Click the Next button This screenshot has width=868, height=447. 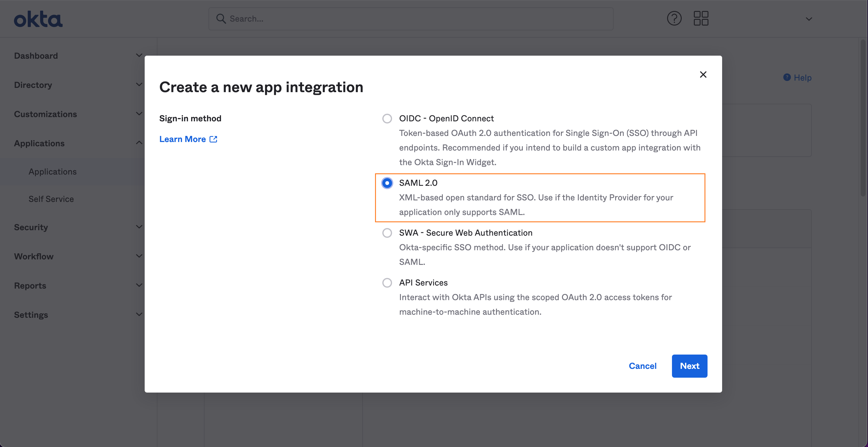pos(689,366)
